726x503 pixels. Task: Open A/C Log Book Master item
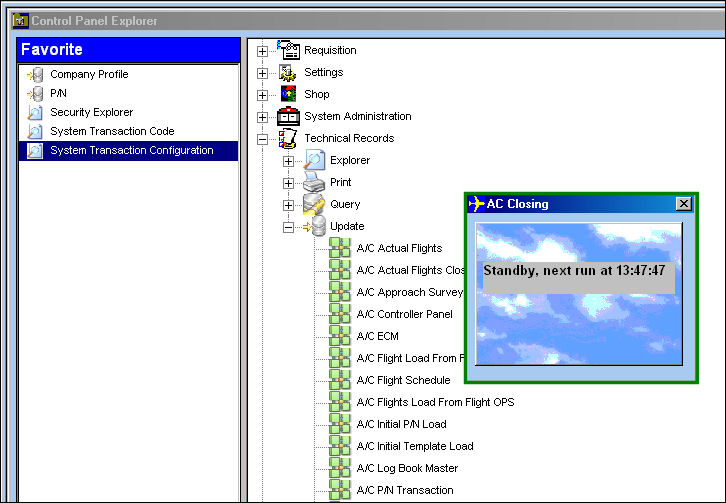pos(407,468)
